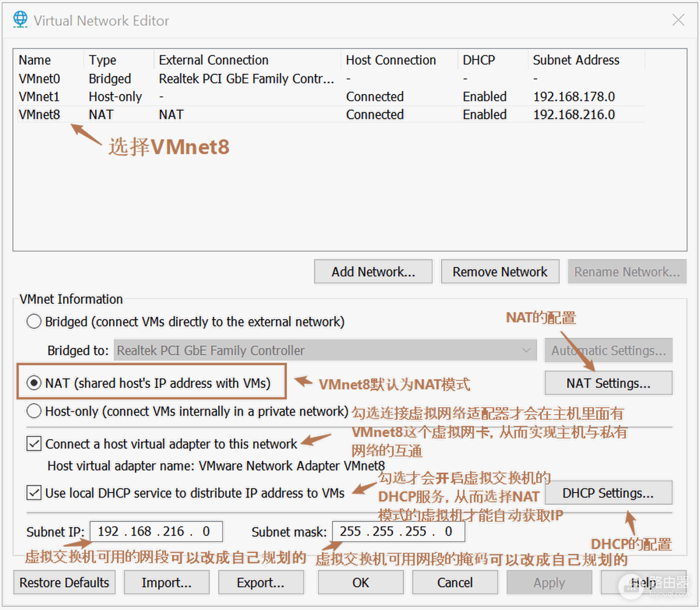Click the 192.168.178.0 subnet address cell
The height and width of the screenshot is (610, 700).
[574, 97]
